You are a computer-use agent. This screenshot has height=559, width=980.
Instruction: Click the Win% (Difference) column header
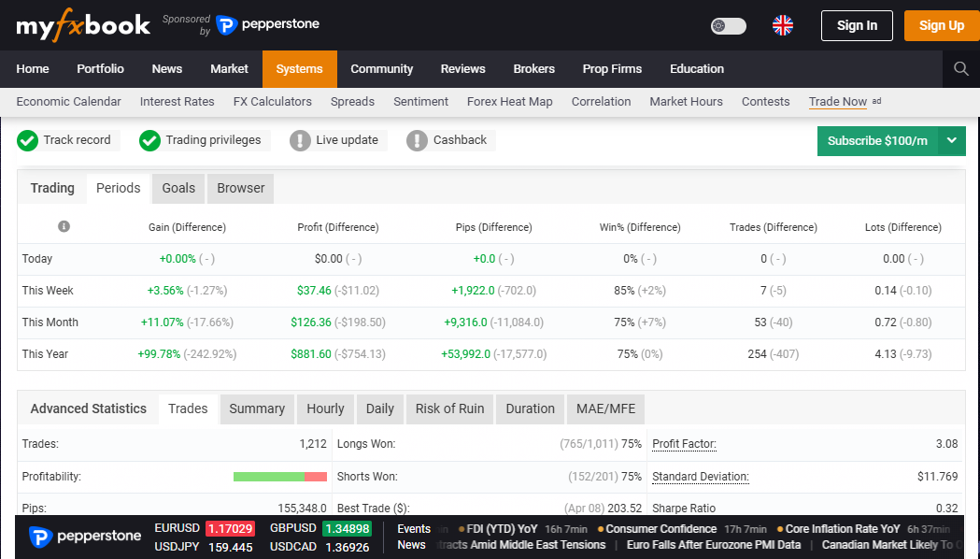pos(640,227)
